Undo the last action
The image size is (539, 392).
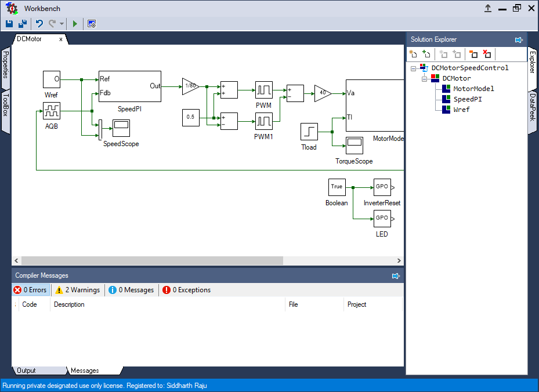coord(39,24)
